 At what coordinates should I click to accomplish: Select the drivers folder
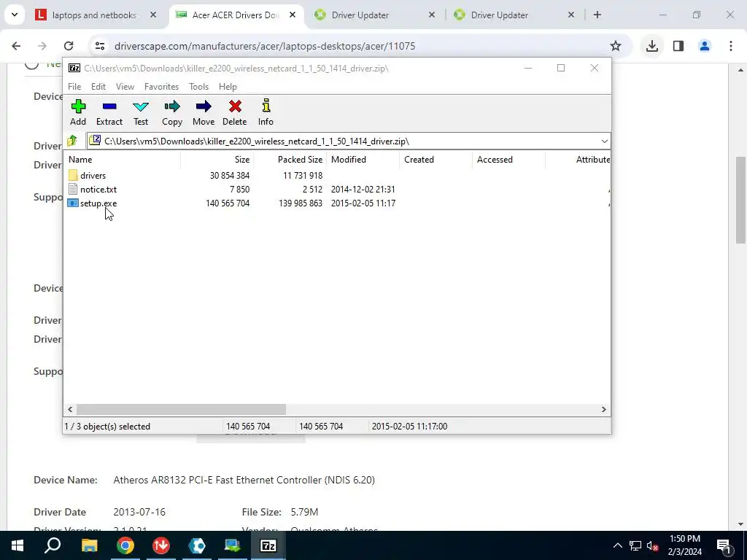(x=93, y=176)
